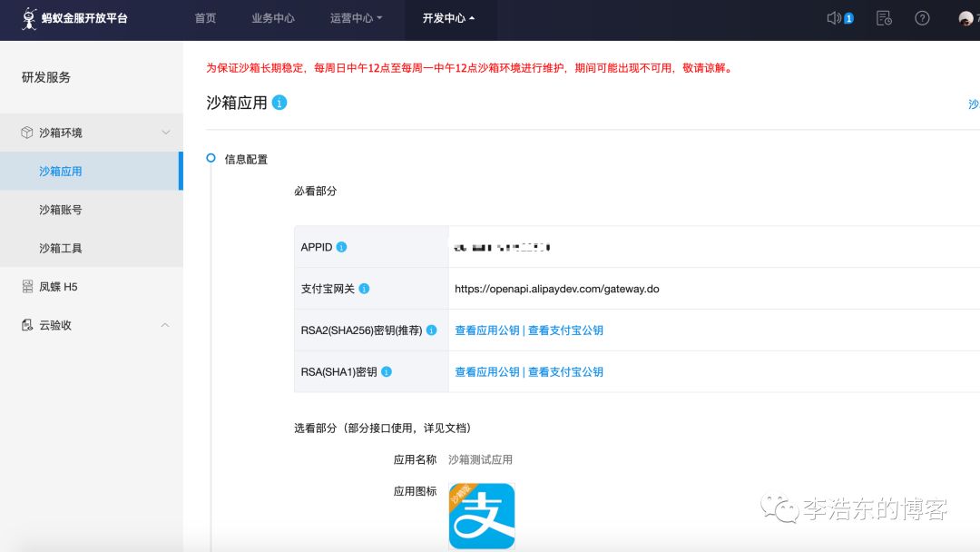This screenshot has width=980, height=552.
Task: Click the Ant Financial open platform logo
Action: (x=74, y=18)
